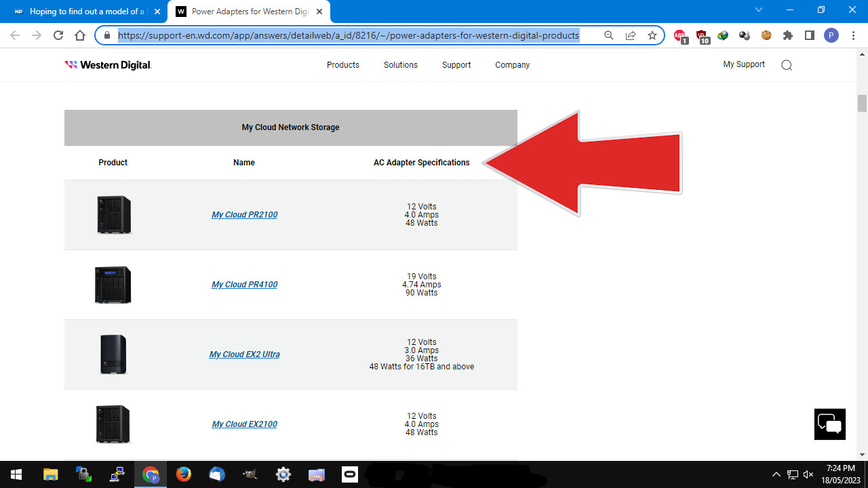Click the My Cloud EX2 Ultra product image
868x488 pixels.
click(x=113, y=354)
